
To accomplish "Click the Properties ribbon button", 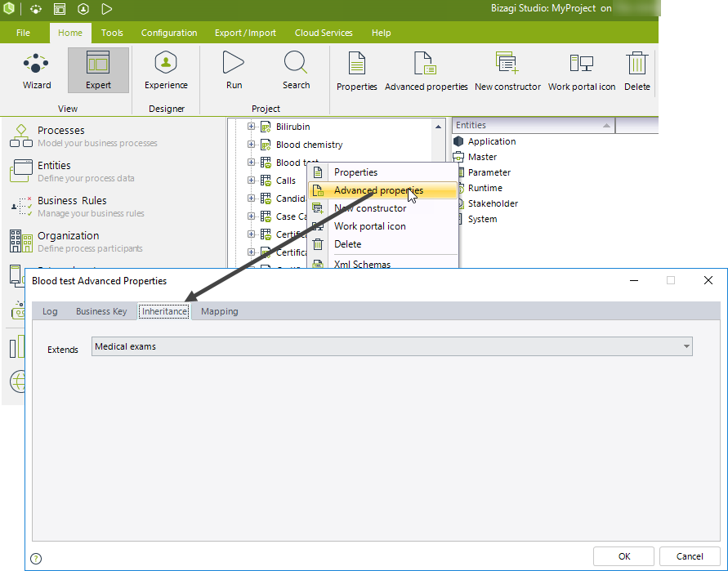I will point(356,71).
